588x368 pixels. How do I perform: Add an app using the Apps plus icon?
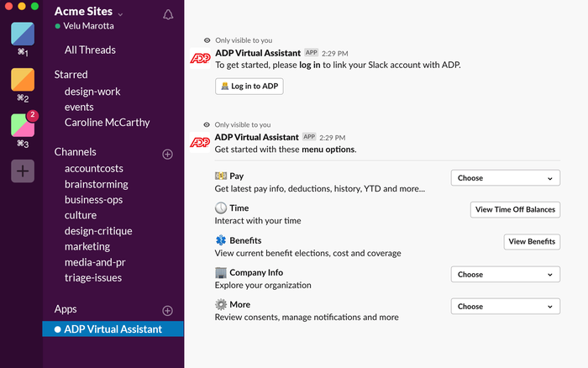(x=168, y=311)
